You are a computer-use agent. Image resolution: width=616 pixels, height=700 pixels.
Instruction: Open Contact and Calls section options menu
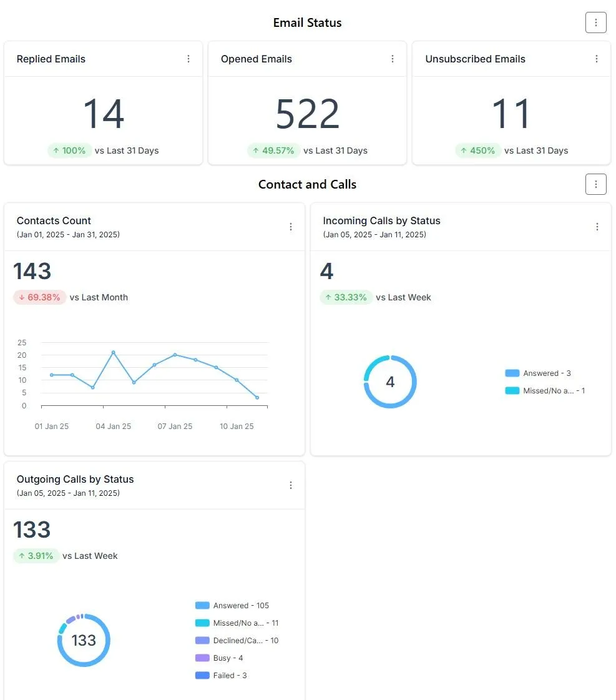tap(595, 184)
